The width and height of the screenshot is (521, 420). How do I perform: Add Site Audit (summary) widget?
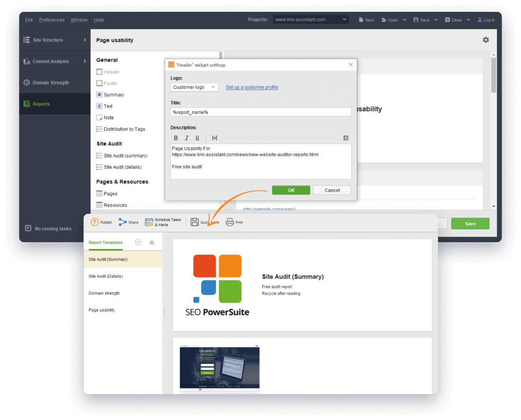pos(122,156)
